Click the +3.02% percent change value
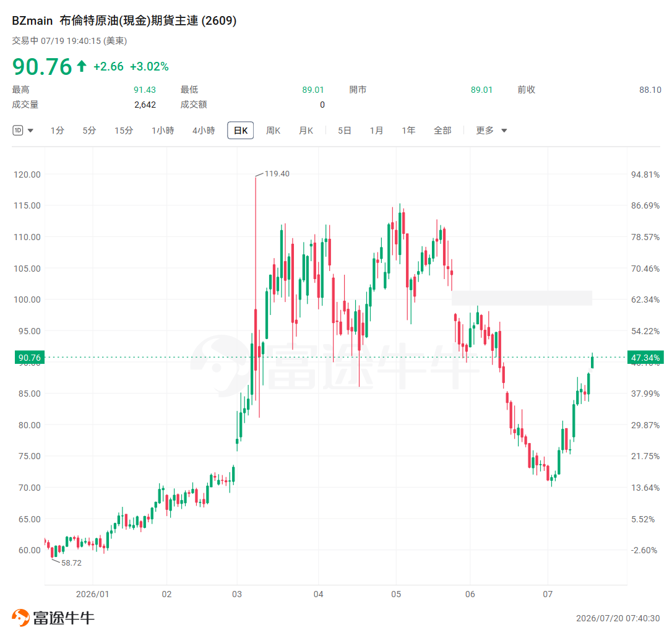 [x=149, y=66]
